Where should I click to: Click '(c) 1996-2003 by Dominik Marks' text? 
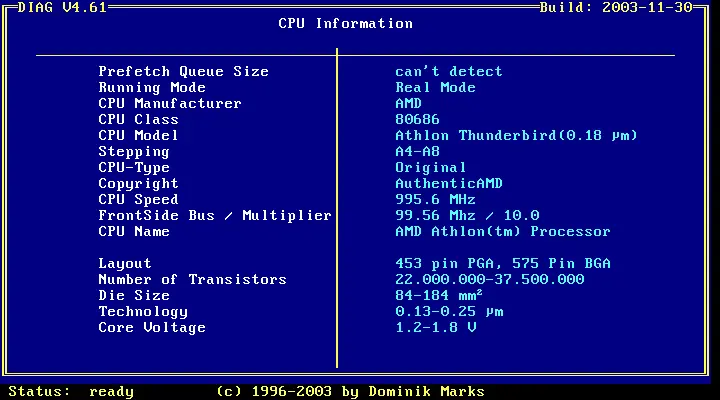pyautogui.click(x=350, y=392)
